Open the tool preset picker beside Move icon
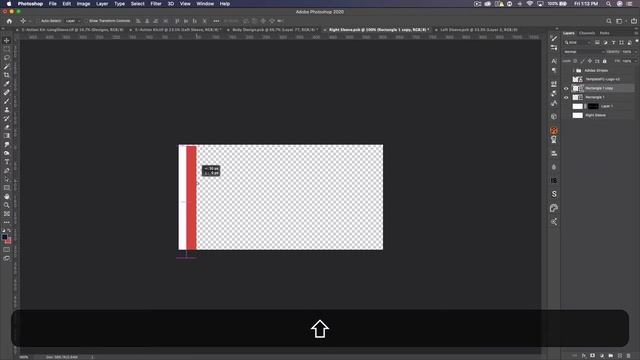The width and height of the screenshot is (640, 360). tap(25, 21)
